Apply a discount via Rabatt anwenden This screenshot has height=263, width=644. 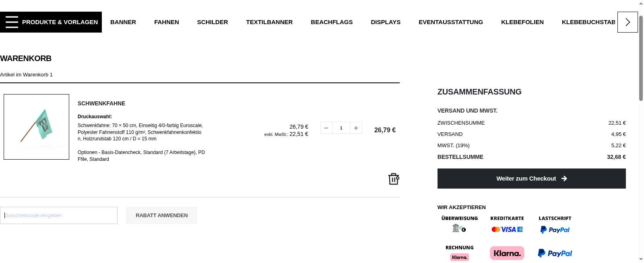[x=161, y=215]
